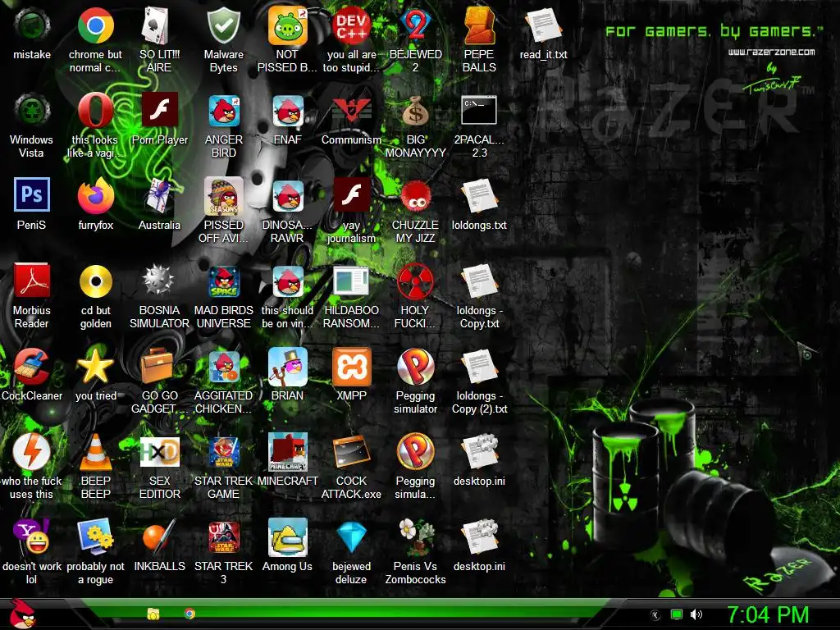Open the Pegging simulator icon

[x=415, y=367]
